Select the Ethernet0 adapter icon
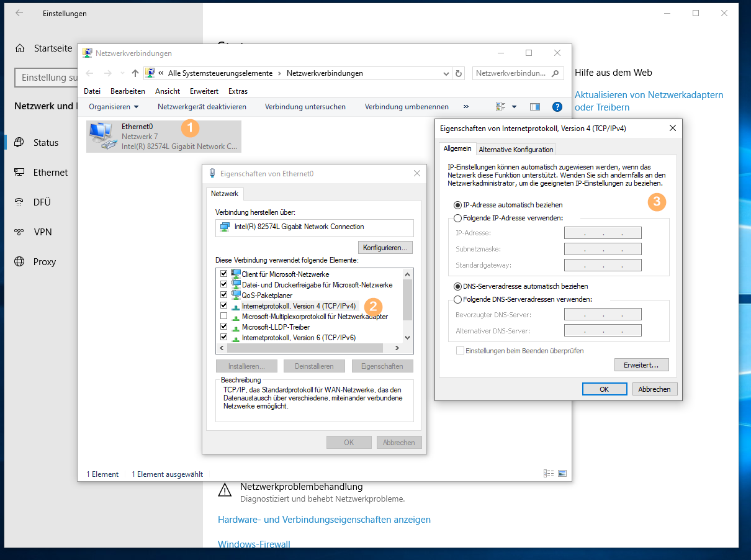 pos(102,137)
